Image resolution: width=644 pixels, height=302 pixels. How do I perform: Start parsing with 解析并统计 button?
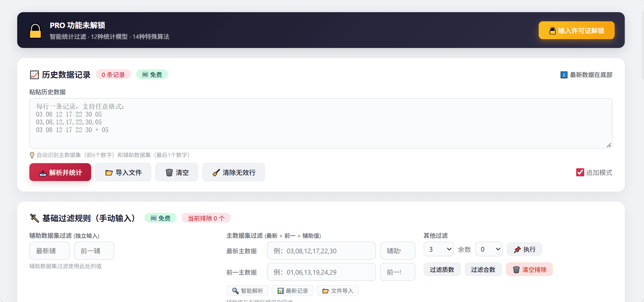[60, 172]
